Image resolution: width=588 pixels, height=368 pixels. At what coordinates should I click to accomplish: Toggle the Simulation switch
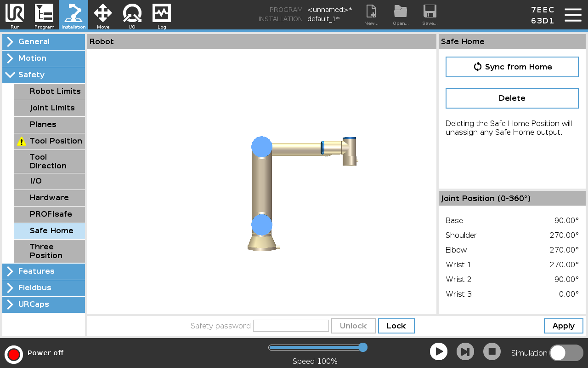pos(566,353)
